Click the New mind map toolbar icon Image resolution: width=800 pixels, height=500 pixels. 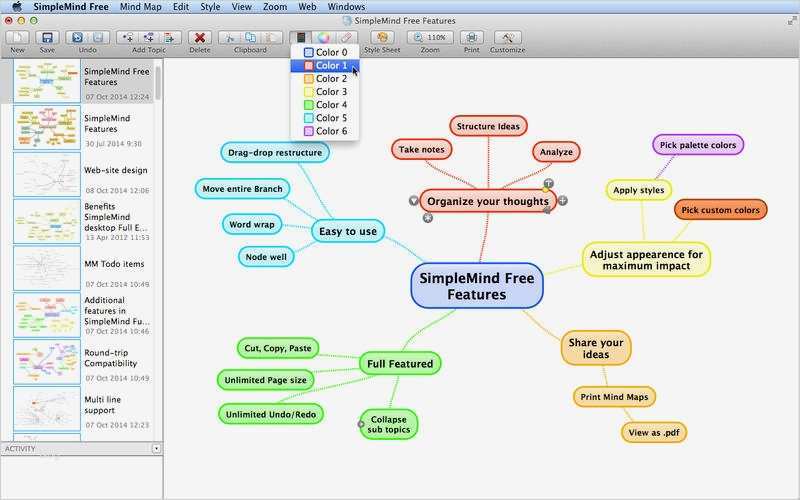tap(17, 38)
